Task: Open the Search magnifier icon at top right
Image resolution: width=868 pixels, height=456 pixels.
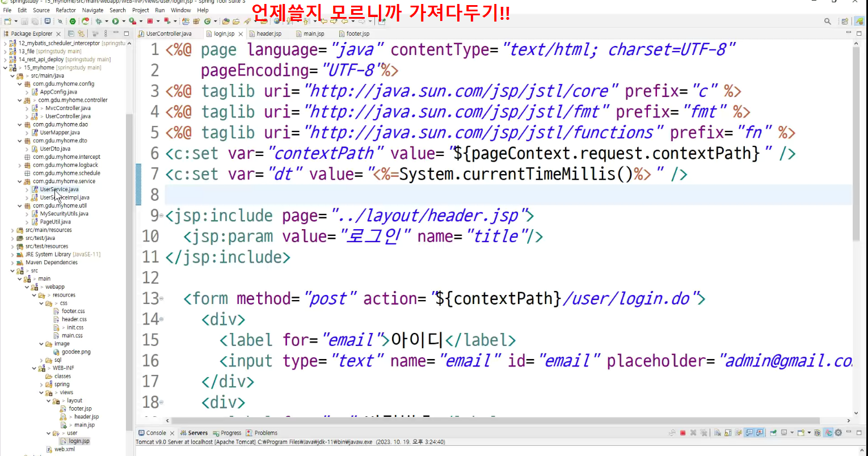Action: point(828,22)
